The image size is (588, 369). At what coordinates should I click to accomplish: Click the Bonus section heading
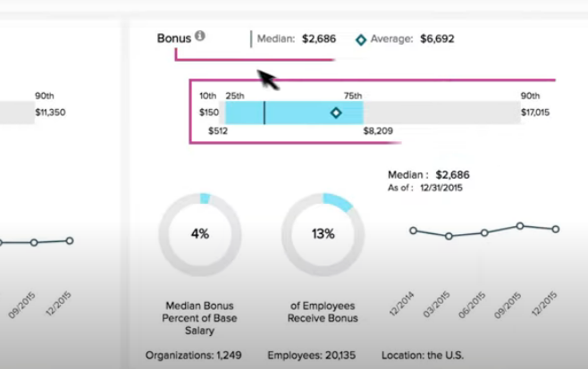pyautogui.click(x=174, y=38)
